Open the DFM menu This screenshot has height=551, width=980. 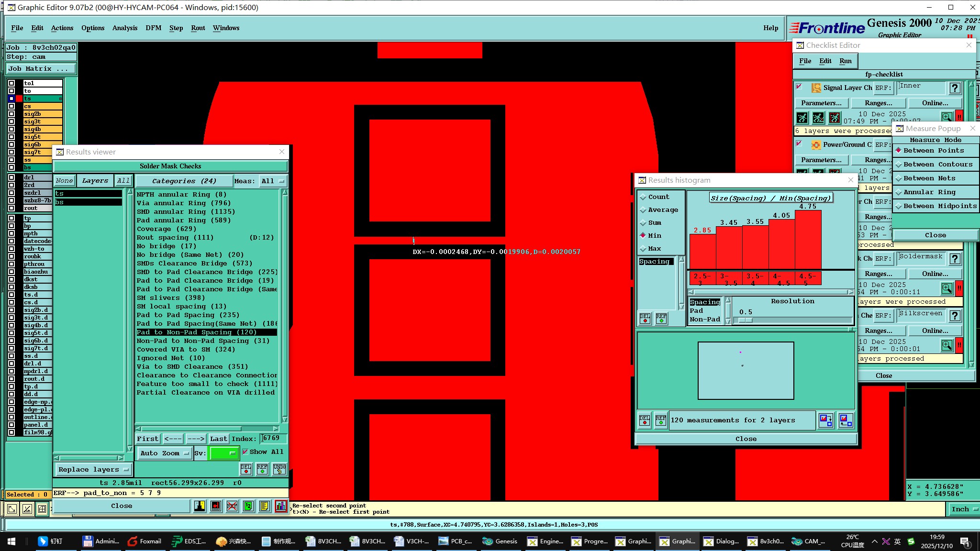coord(153,28)
